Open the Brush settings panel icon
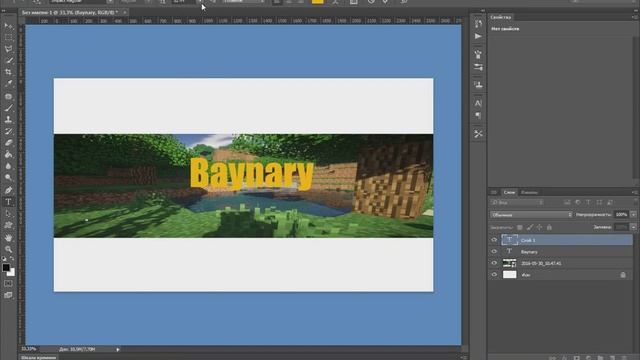The height and width of the screenshot is (360, 640). [478, 67]
